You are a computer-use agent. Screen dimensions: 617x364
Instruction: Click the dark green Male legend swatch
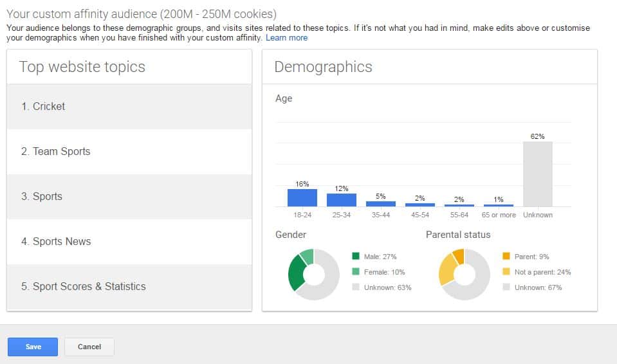tap(356, 256)
